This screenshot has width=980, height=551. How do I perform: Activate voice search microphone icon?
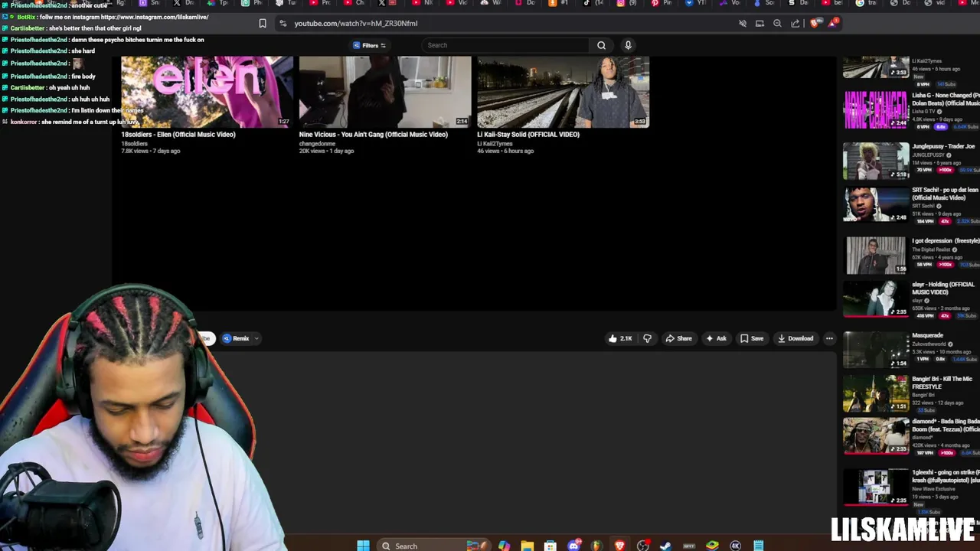pyautogui.click(x=628, y=45)
